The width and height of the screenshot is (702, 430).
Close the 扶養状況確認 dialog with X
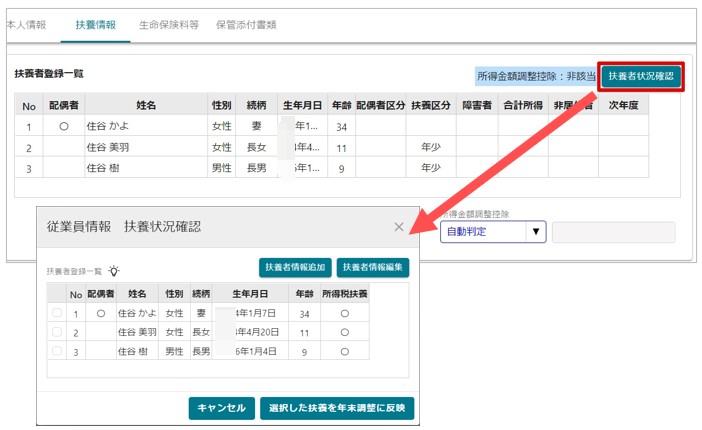pos(399,227)
